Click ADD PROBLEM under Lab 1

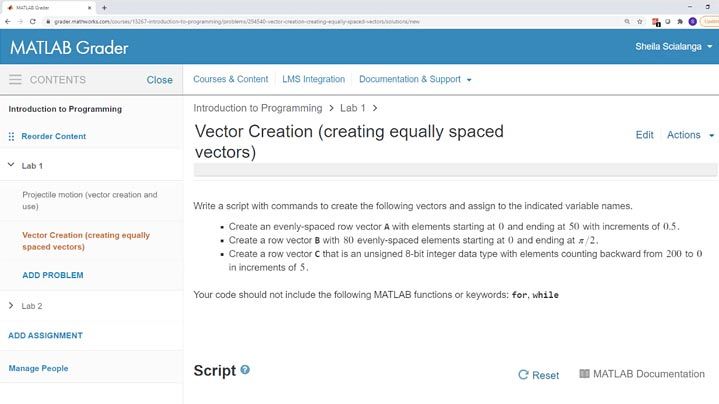click(x=53, y=275)
